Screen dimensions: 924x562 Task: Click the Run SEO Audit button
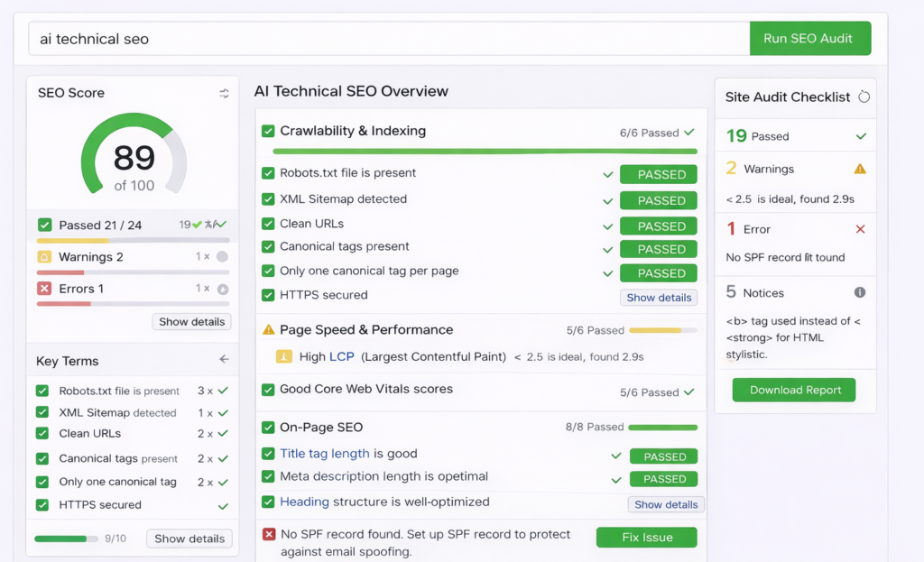(809, 39)
